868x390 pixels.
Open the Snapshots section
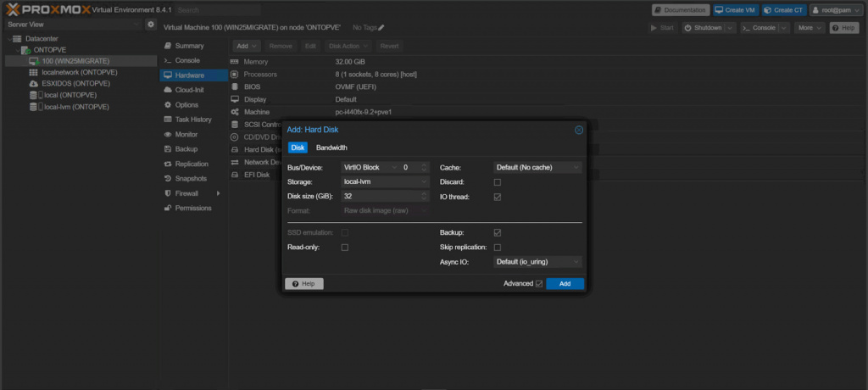click(194, 179)
